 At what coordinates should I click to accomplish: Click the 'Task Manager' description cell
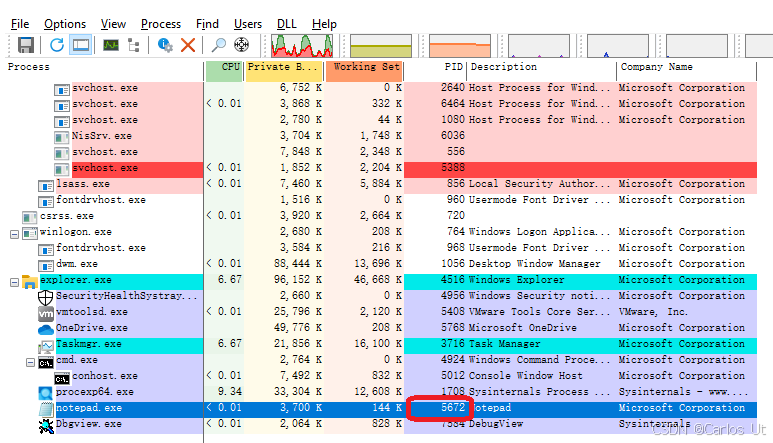[x=504, y=344]
